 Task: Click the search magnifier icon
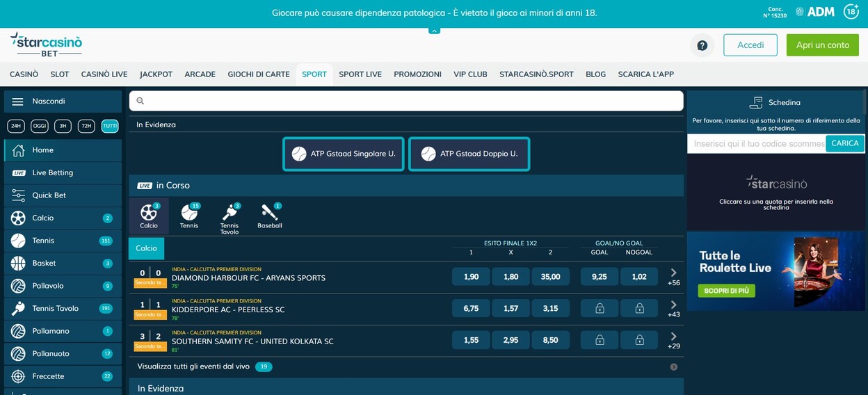click(x=140, y=101)
